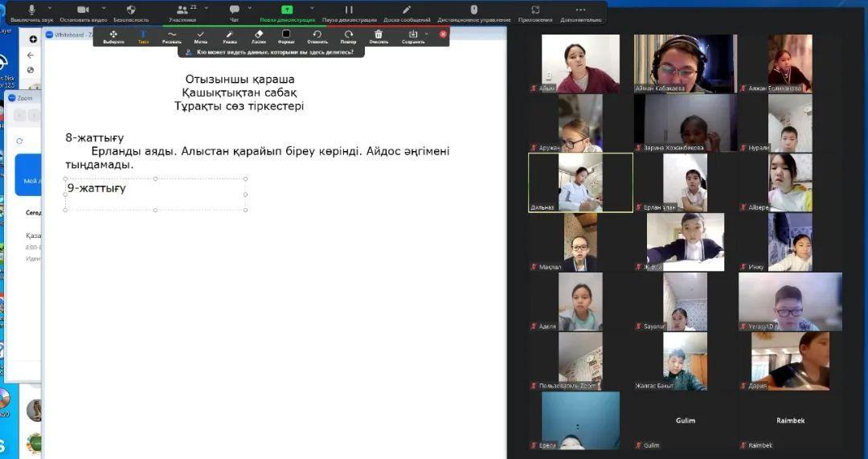868x459 pixels.
Task: Pick the Stamp (Метка) checkmark tool
Action: pyautogui.click(x=200, y=36)
